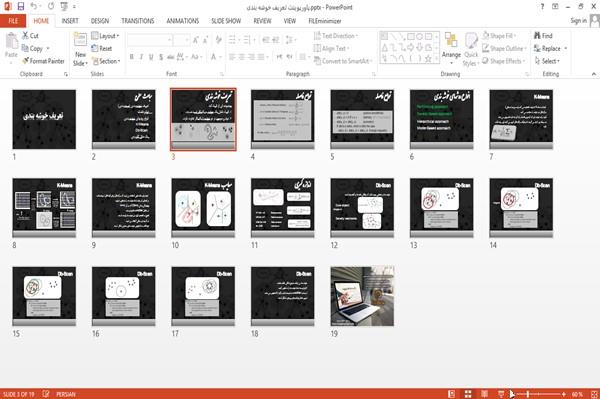
Task: Toggle Justify paragraph alignment button
Action: 261,57
